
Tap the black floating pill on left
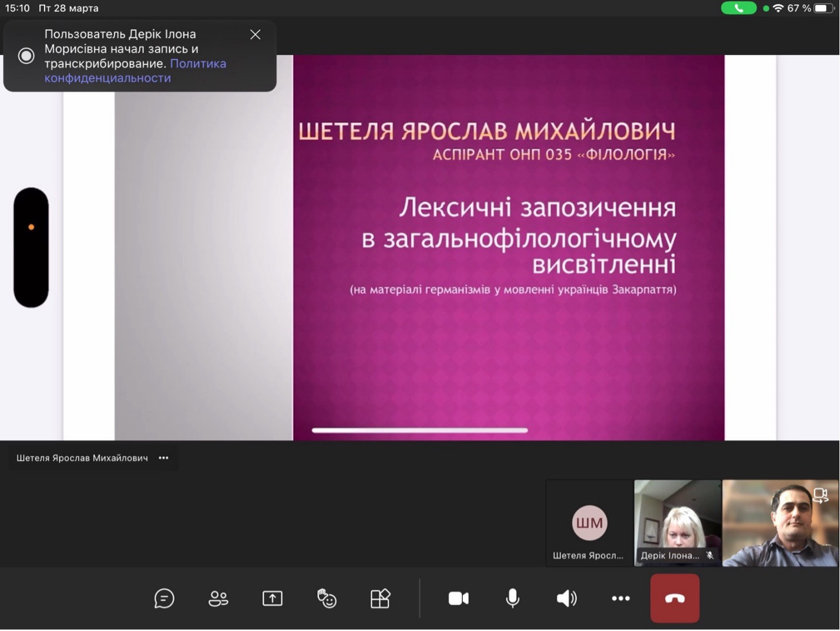31,247
